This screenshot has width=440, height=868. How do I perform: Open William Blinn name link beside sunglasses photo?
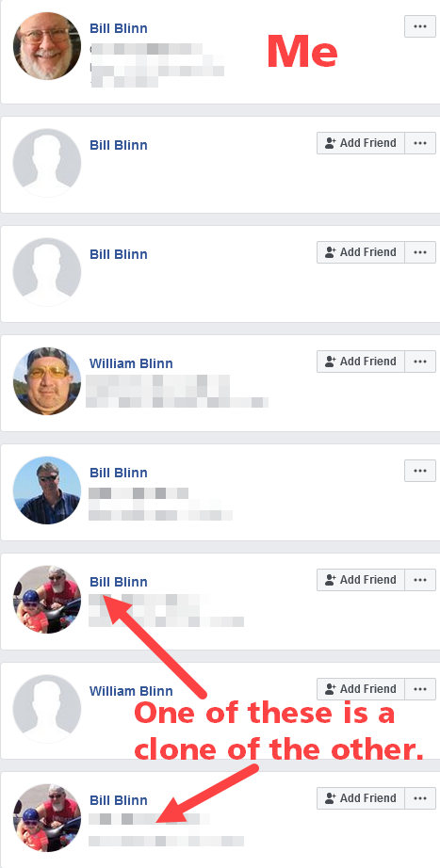131,363
